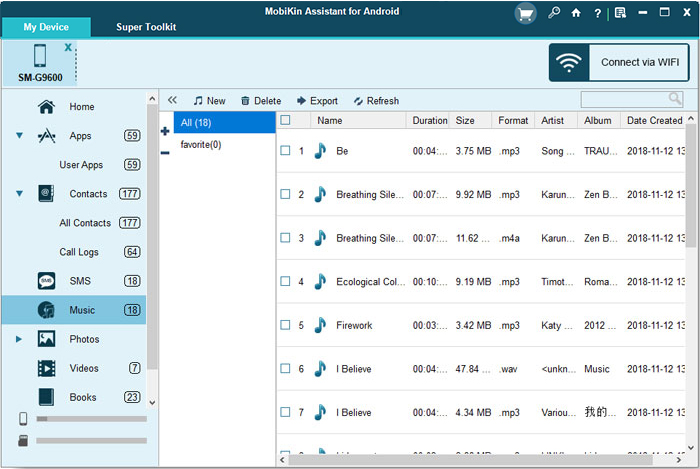Open the Contacts address book icon
The image size is (700, 469).
click(46, 194)
